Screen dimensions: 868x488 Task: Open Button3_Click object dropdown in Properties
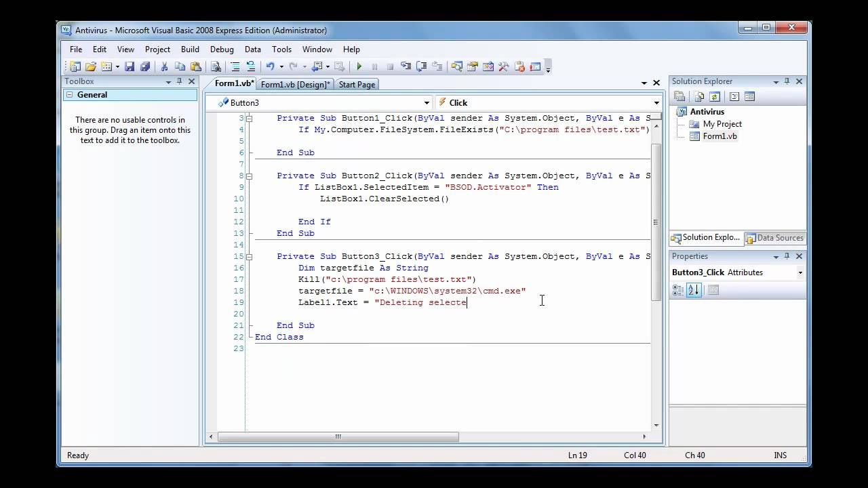point(800,272)
